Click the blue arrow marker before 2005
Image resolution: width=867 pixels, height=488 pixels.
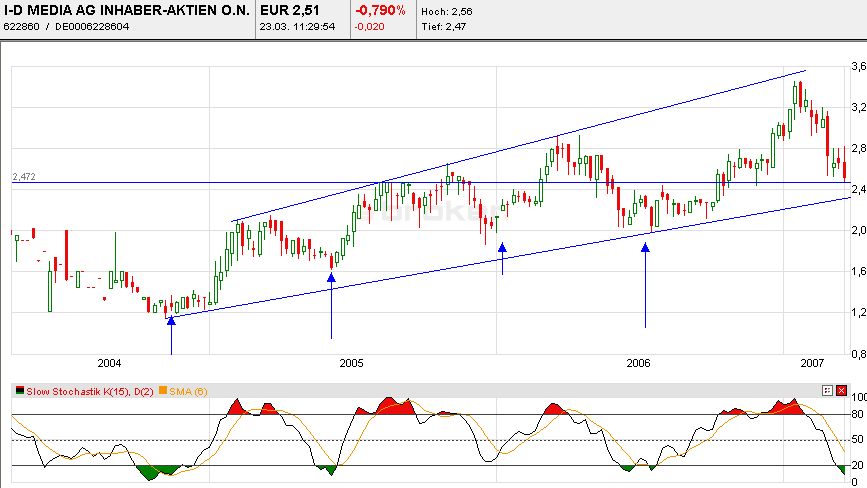331,306
